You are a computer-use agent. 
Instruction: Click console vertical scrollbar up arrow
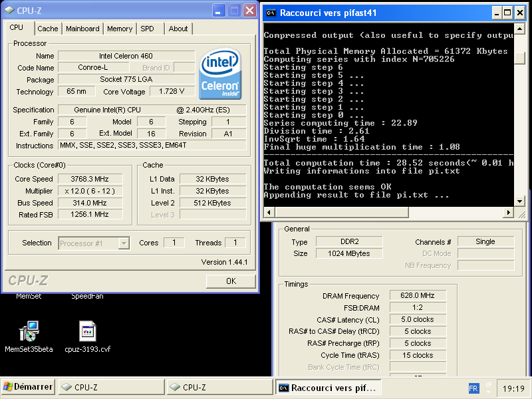[x=519, y=29]
